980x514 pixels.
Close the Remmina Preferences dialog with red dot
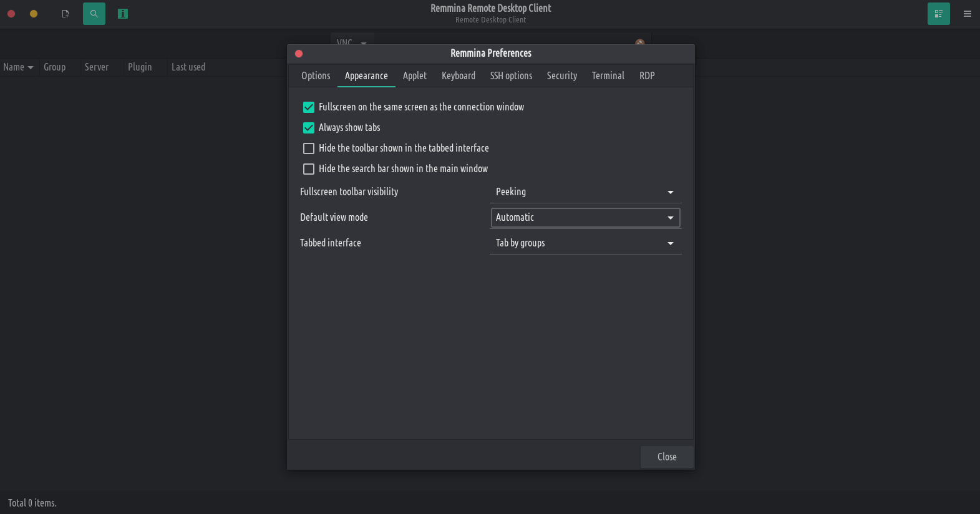tap(299, 54)
